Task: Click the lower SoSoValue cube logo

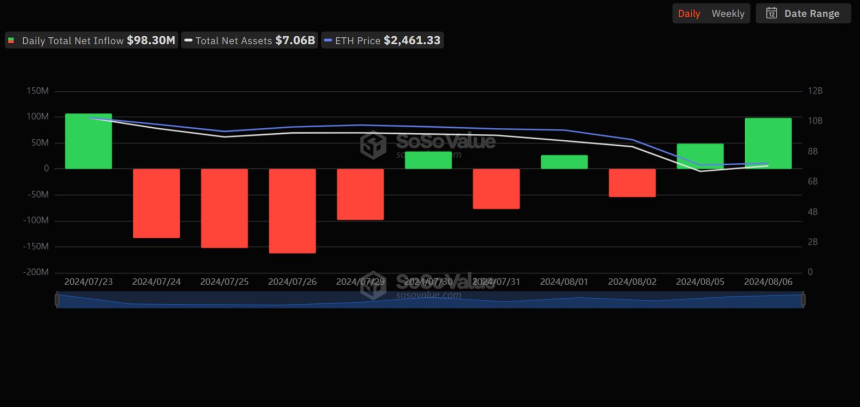Action: tap(373, 285)
